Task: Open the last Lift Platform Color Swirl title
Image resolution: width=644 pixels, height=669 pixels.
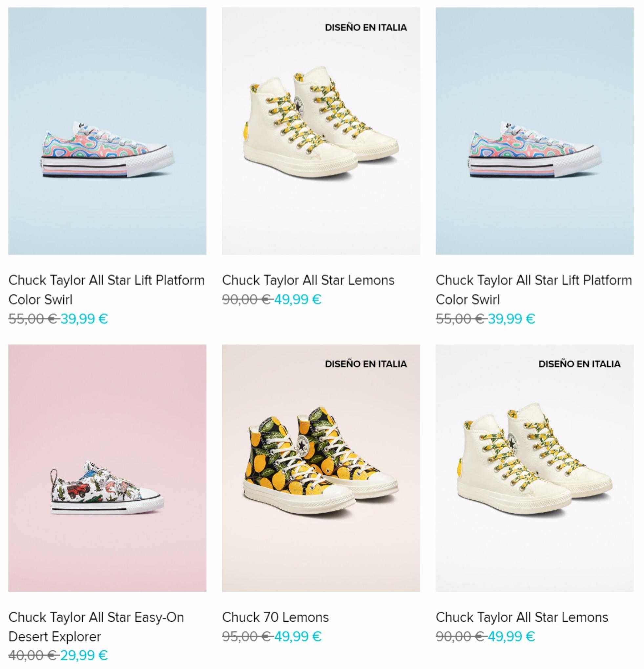Action: pos(534,290)
